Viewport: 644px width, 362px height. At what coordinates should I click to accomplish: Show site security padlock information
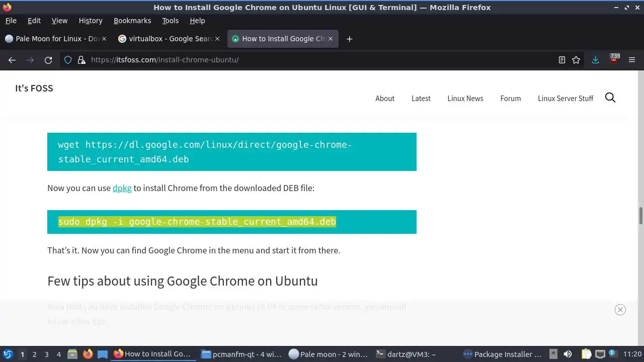82,60
